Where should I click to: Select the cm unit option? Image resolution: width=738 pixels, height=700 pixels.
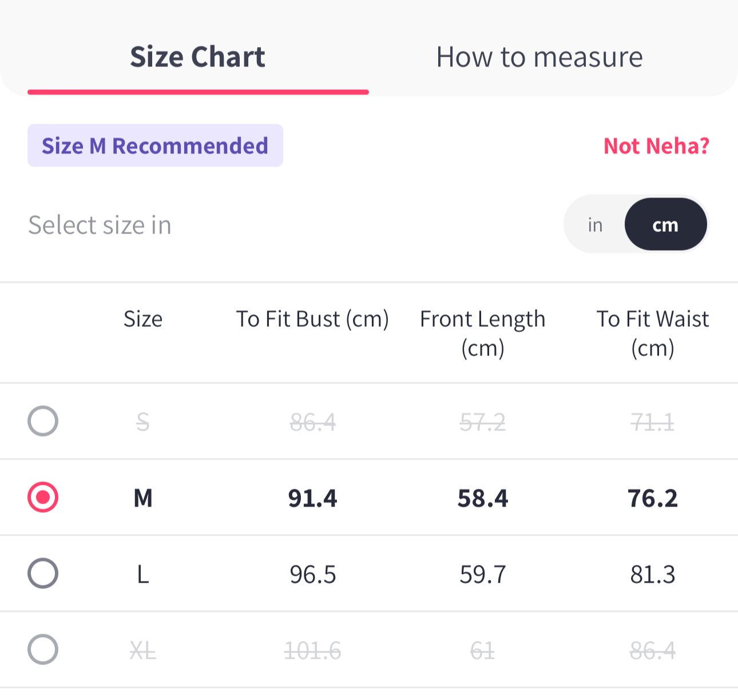[665, 225]
